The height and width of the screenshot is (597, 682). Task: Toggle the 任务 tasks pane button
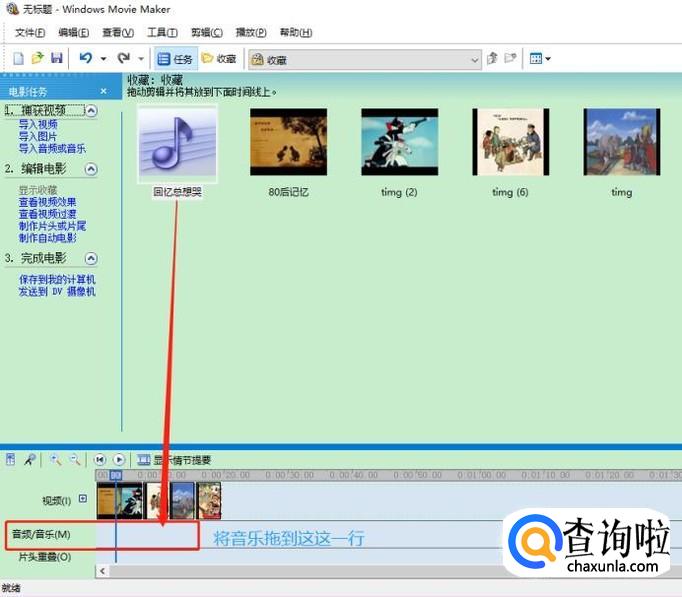(175, 59)
